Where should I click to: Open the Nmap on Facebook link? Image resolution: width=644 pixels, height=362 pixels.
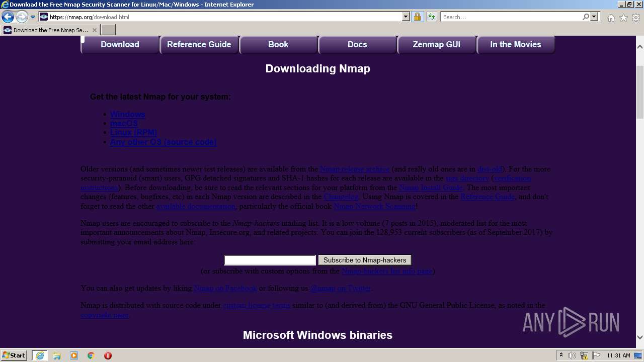point(225,288)
